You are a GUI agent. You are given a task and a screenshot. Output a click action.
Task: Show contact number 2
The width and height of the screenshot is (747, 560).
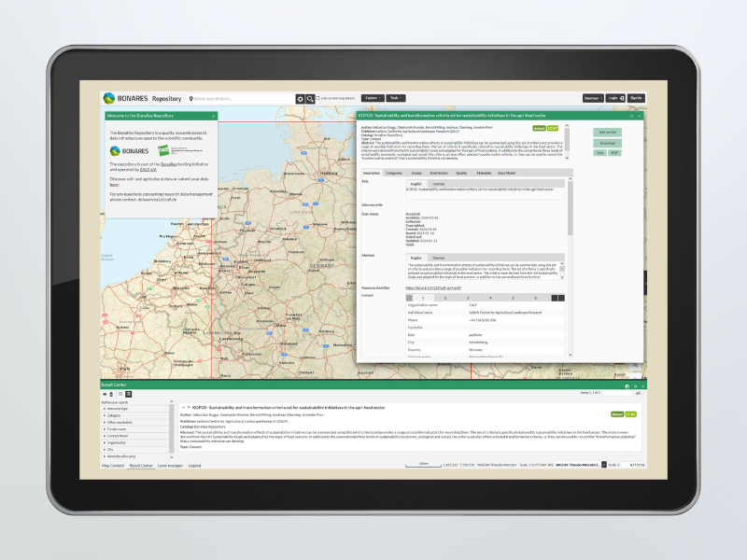[445, 298]
